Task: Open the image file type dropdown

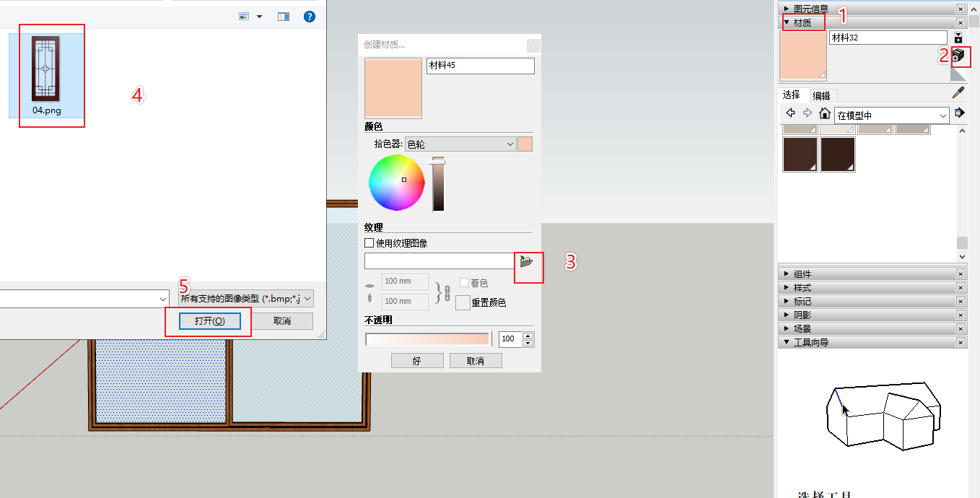Action: click(x=243, y=298)
